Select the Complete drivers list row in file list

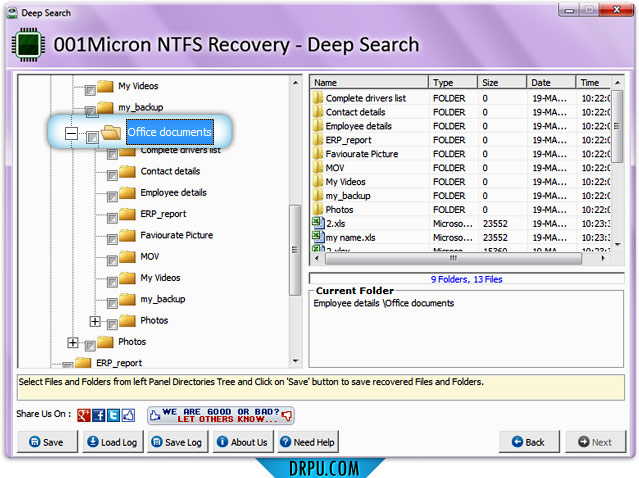point(365,99)
